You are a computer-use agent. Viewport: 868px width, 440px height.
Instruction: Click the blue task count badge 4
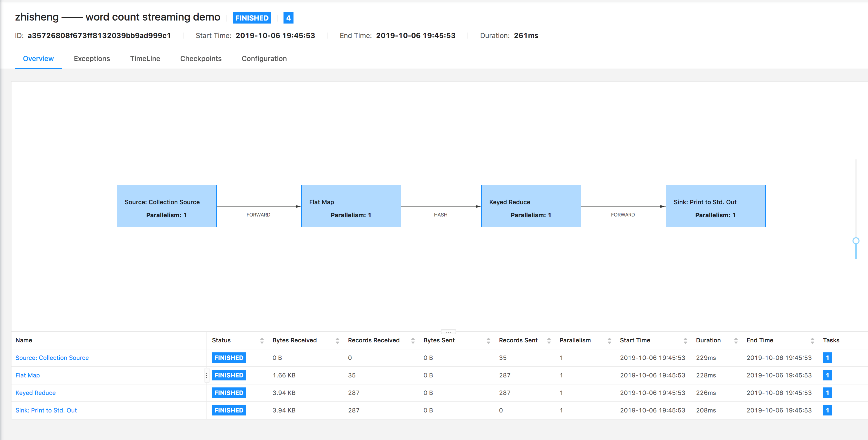288,18
